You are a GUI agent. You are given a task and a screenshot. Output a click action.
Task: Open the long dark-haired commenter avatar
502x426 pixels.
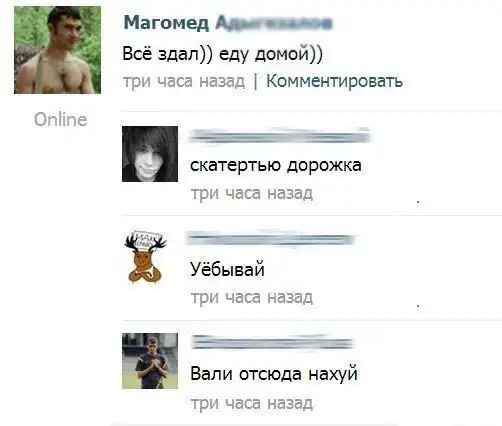pyautogui.click(x=150, y=154)
